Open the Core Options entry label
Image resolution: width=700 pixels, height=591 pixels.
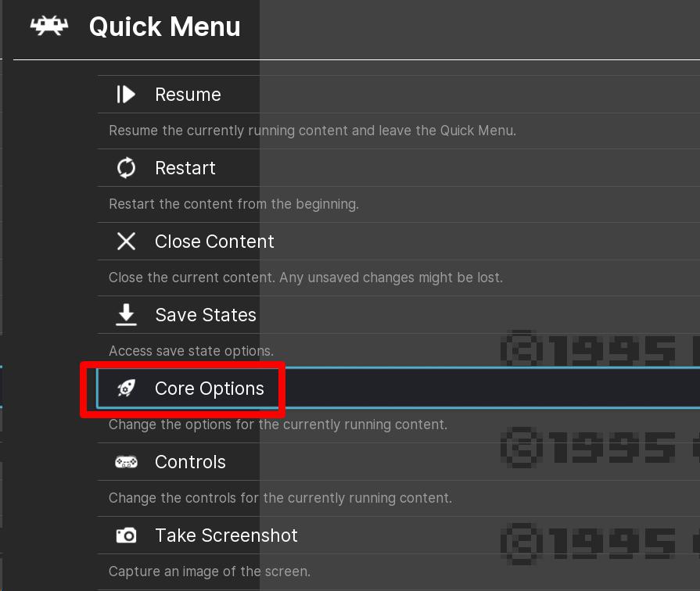click(210, 389)
